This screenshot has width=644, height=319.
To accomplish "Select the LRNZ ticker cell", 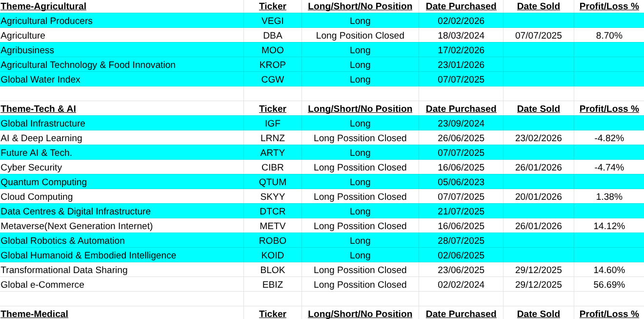I will pos(272,138).
